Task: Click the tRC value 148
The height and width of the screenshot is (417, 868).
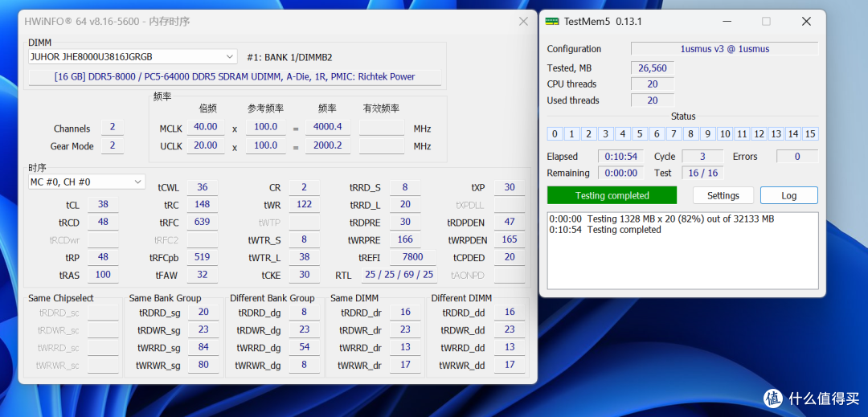Action: pos(202,204)
